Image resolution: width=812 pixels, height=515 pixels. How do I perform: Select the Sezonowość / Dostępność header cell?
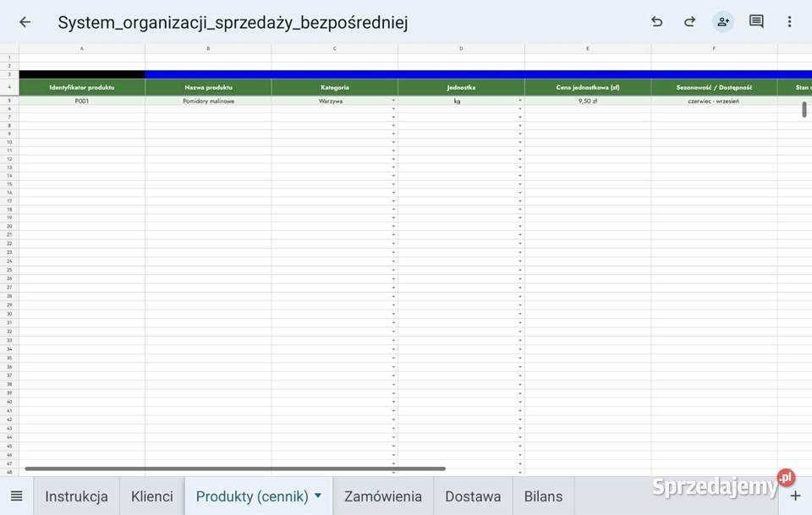coord(714,87)
